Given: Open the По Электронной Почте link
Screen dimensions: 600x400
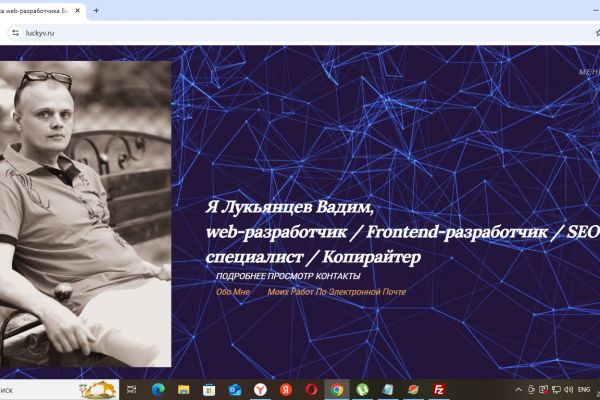Looking at the screenshot, I should (360, 292).
